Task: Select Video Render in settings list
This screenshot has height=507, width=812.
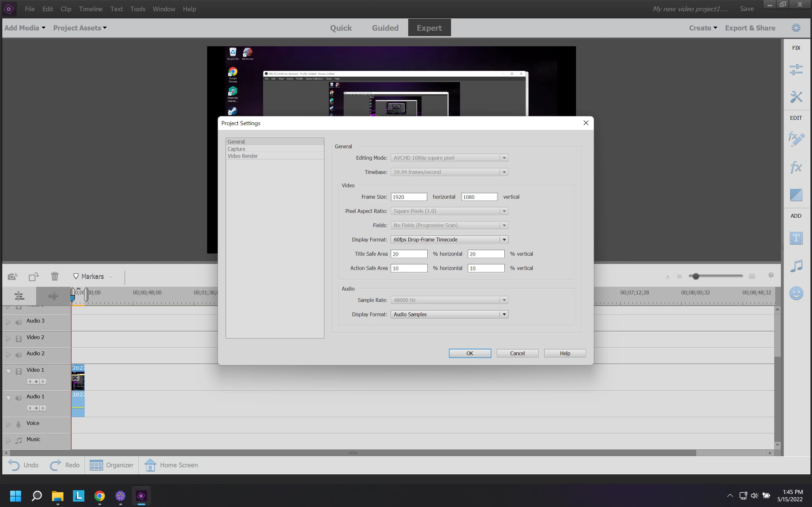Action: click(x=242, y=156)
